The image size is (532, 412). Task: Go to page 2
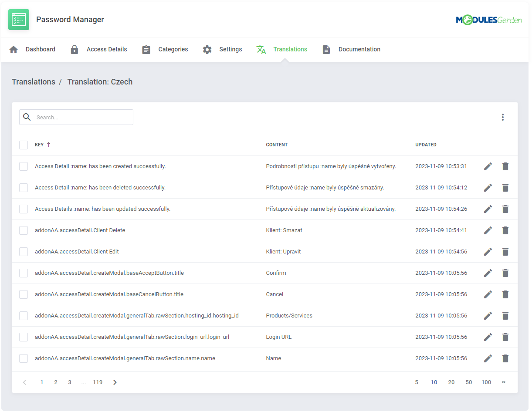[x=56, y=382]
